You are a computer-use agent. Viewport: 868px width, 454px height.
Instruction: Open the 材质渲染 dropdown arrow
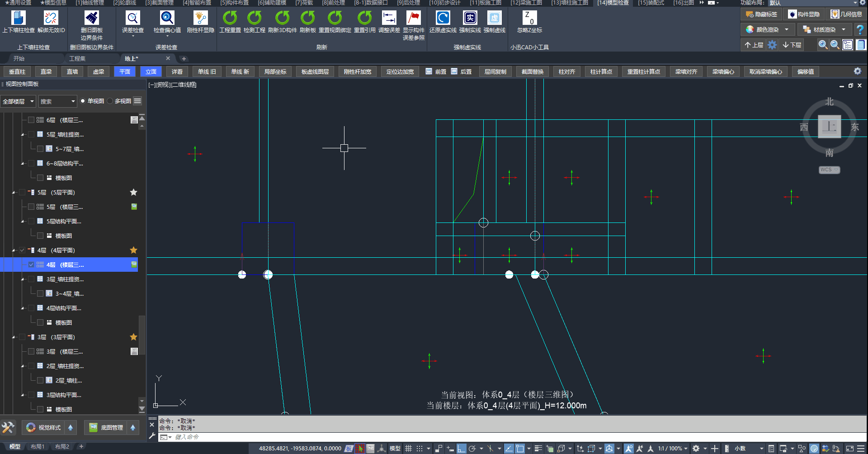pyautogui.click(x=844, y=29)
